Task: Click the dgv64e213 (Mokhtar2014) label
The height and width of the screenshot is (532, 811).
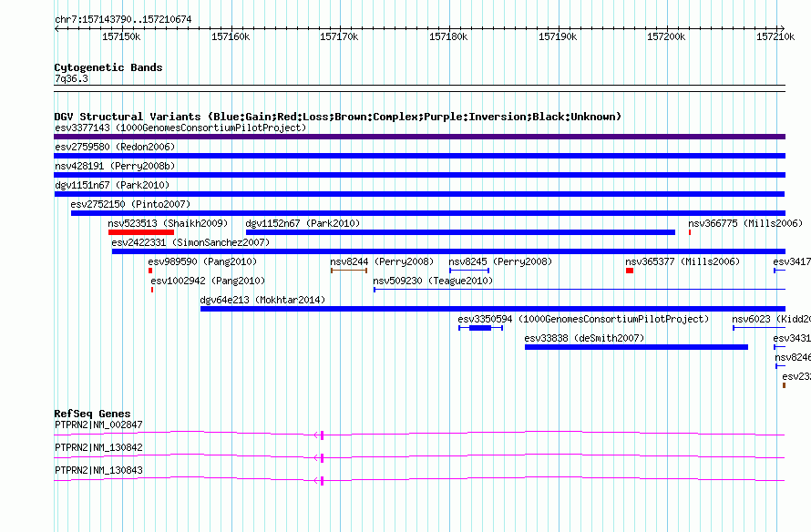Action: click(262, 300)
